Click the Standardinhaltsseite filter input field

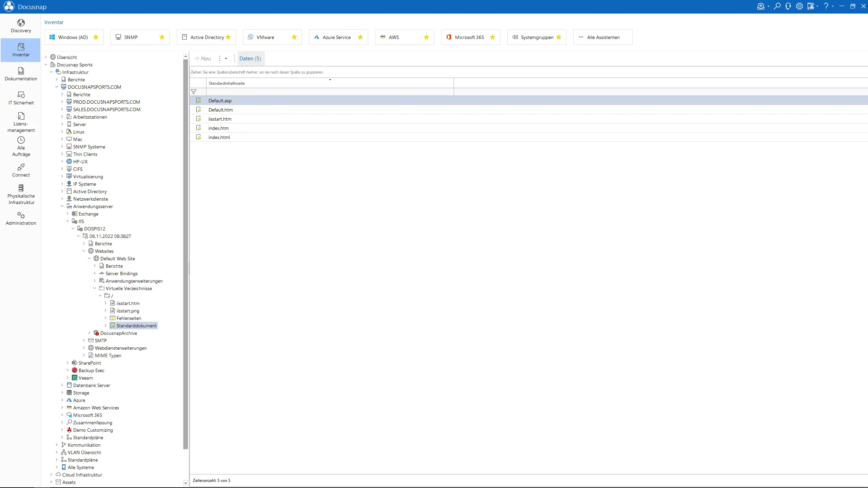[330, 92]
